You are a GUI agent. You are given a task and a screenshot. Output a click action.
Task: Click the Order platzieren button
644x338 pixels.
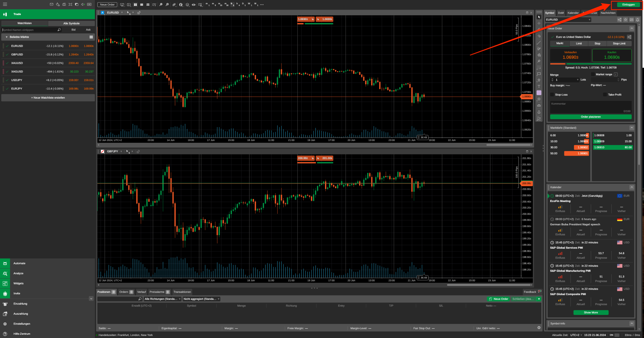pyautogui.click(x=591, y=117)
